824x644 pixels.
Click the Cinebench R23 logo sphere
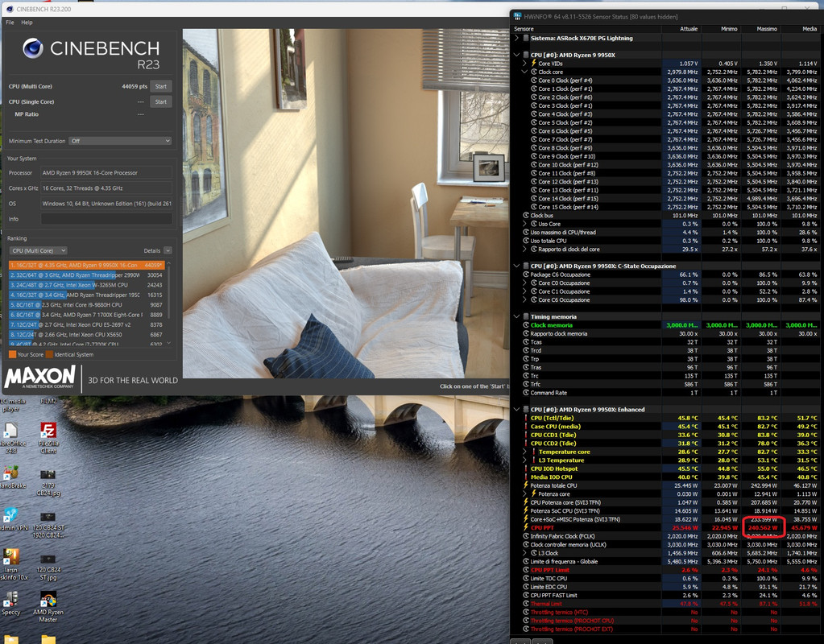[32, 48]
